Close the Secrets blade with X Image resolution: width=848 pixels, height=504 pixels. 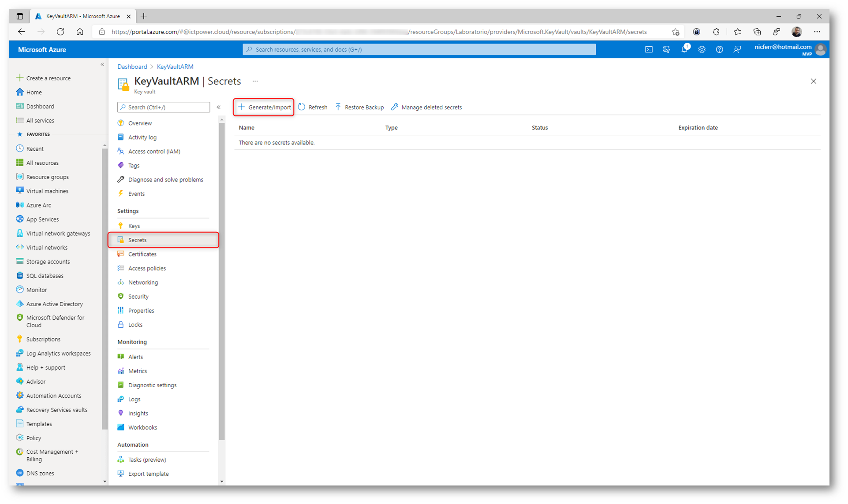(x=813, y=82)
